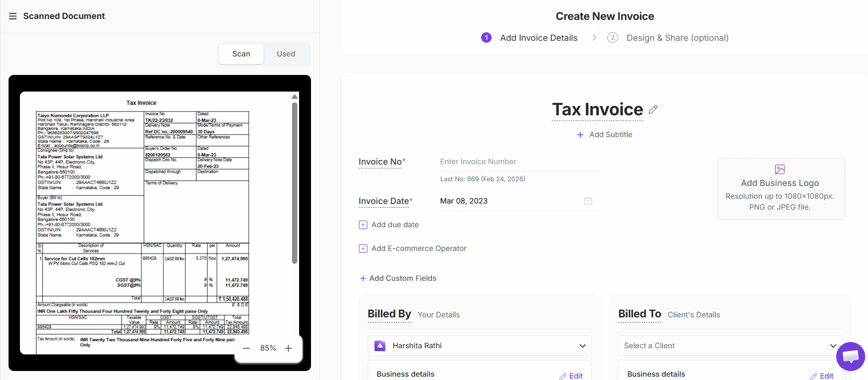Open the calendar picker for Invoice Date
This screenshot has height=380, width=868.
click(588, 201)
